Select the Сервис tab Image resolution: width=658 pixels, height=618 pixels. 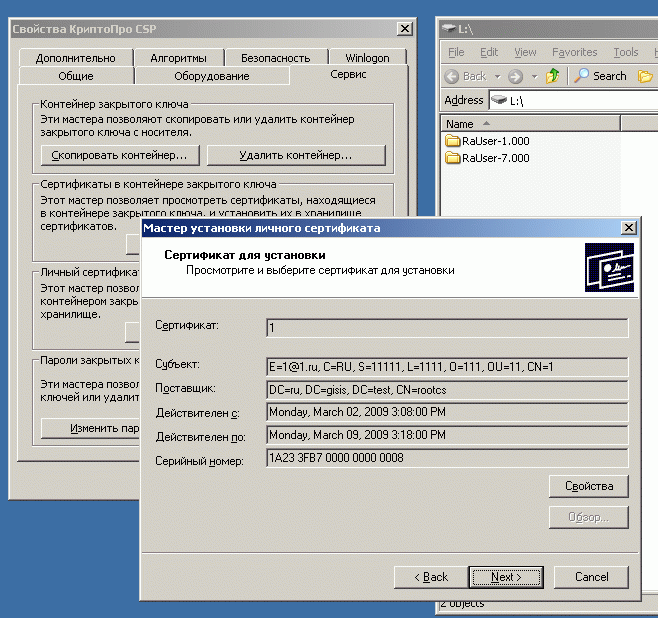(348, 74)
